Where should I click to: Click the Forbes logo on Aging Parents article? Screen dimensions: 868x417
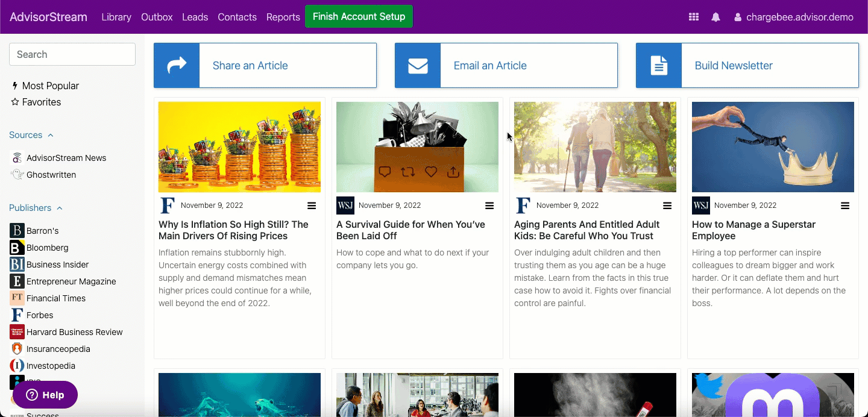pyautogui.click(x=523, y=205)
